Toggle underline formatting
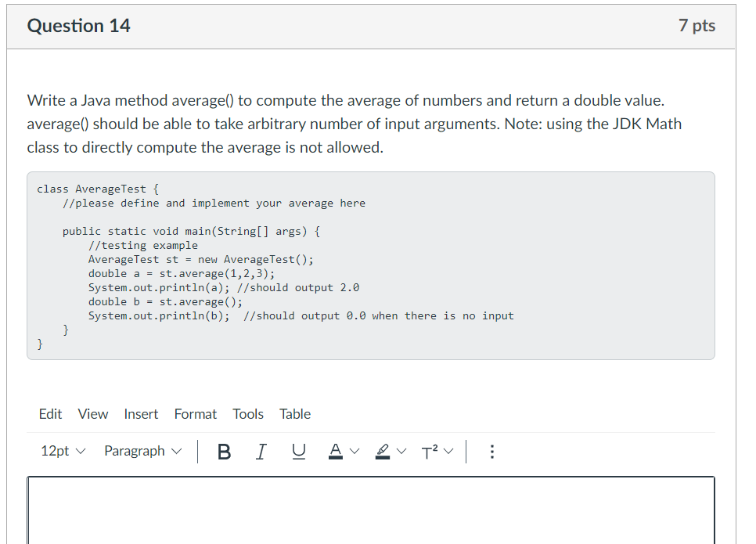The image size is (756, 544). (298, 451)
